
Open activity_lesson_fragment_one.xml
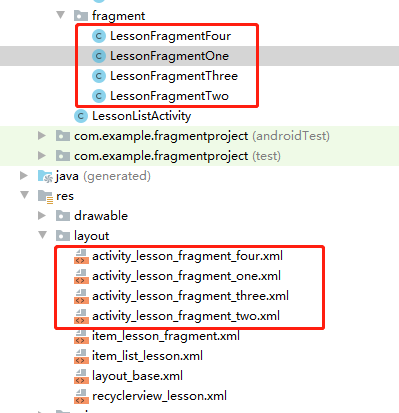coord(186,276)
